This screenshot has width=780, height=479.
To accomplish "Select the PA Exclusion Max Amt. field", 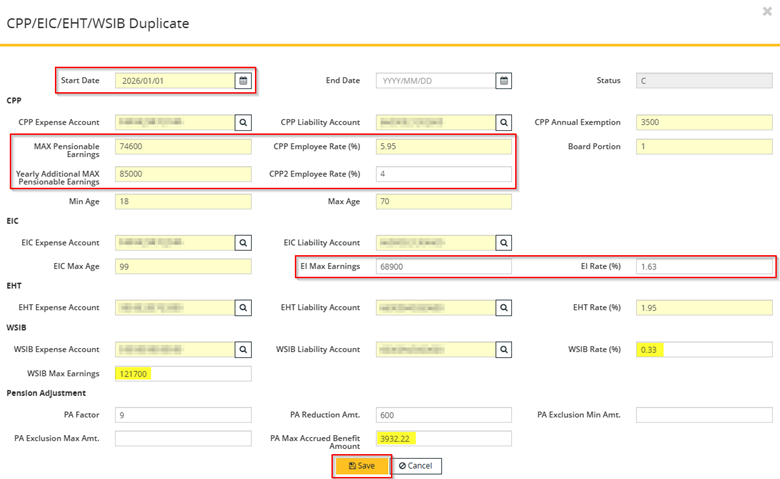I will click(183, 438).
